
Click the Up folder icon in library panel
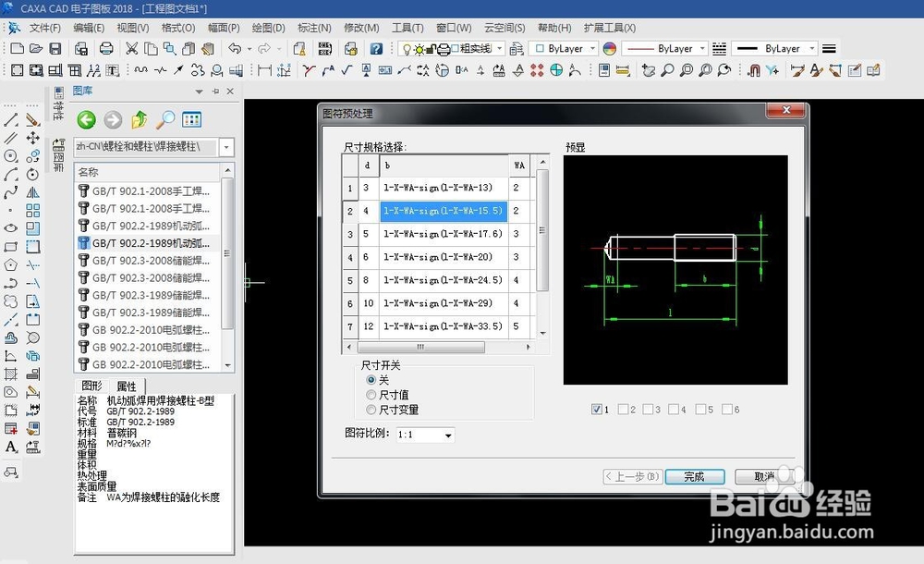click(x=140, y=120)
